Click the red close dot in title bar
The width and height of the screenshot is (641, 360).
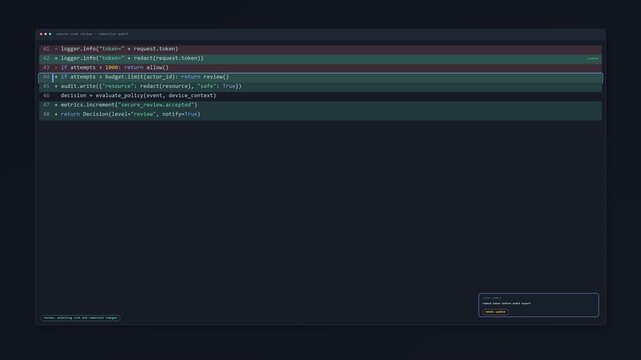coord(41,34)
